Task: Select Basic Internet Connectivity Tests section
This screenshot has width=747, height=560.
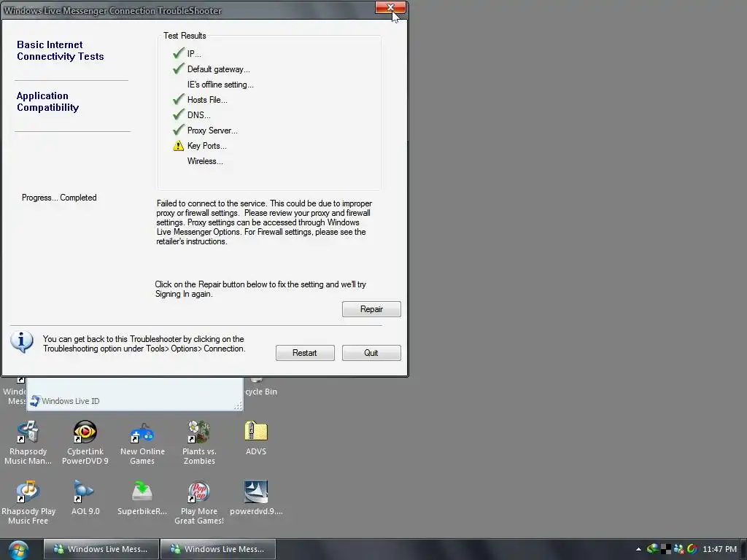Action: pos(60,50)
